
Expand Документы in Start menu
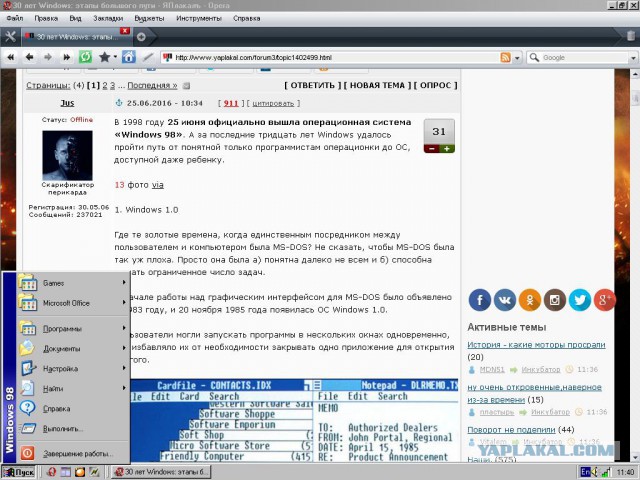73,349
